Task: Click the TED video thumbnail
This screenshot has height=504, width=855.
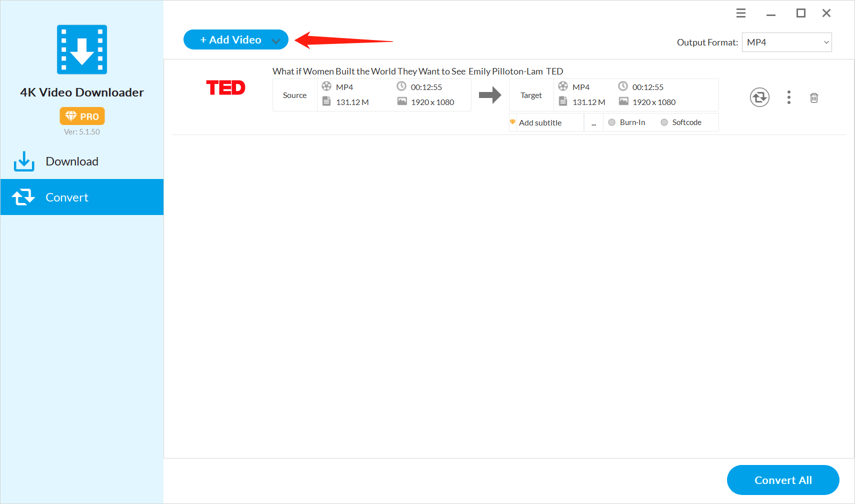Action: (x=225, y=88)
